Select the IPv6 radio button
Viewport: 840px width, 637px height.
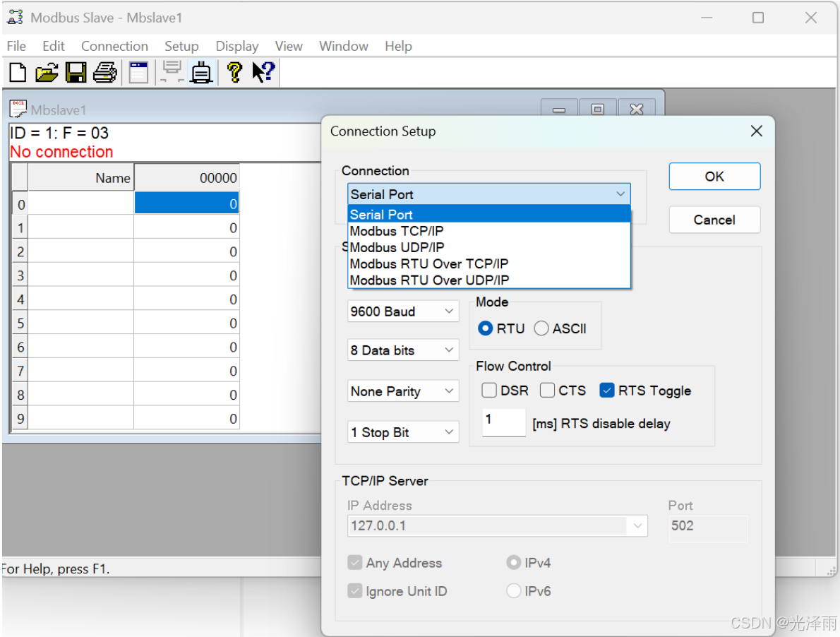[x=513, y=591]
